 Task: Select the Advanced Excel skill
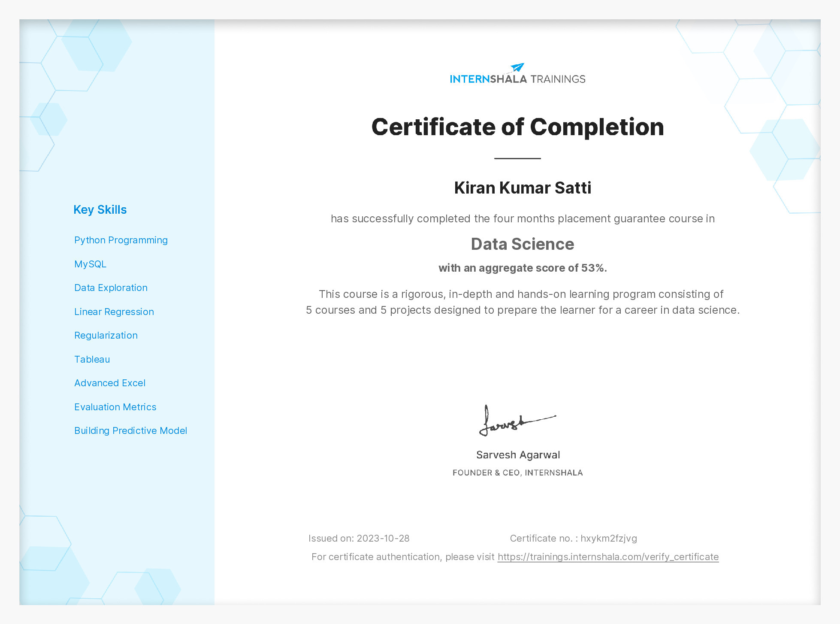(110, 383)
